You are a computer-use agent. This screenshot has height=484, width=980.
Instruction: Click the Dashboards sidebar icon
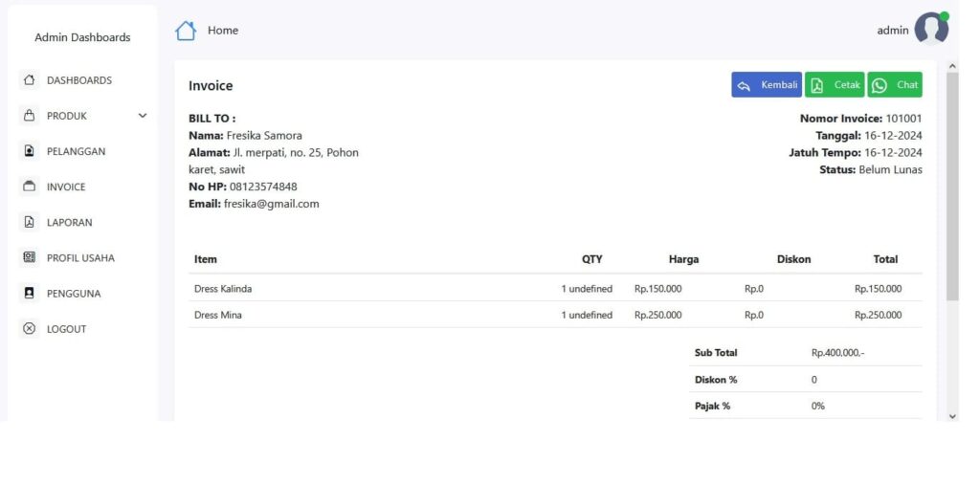coord(29,80)
